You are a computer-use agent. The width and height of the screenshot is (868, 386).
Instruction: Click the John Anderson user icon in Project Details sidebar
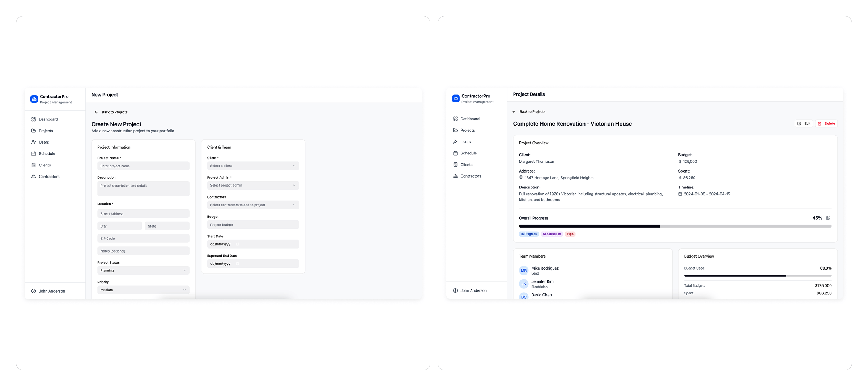point(455,290)
